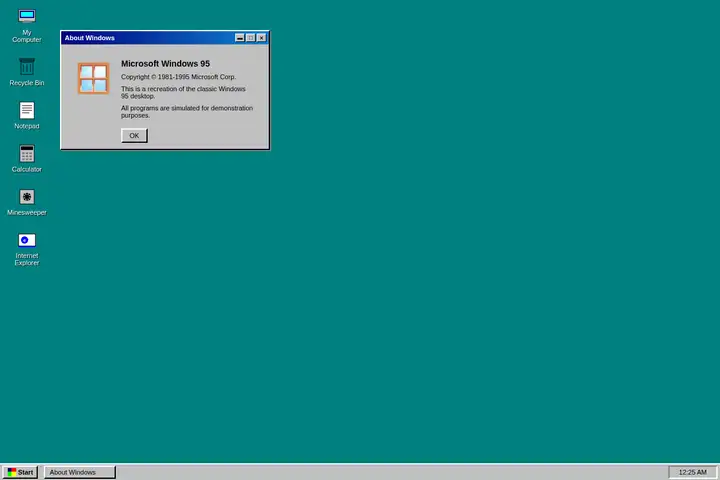This screenshot has height=480, width=720.
Task: Click the Windows logo in About dialog
Action: 93,78
